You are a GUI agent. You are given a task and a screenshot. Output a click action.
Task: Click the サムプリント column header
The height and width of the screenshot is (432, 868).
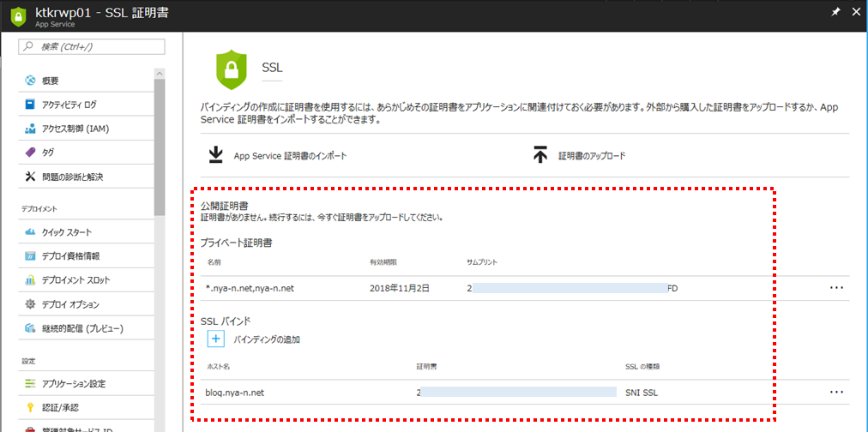pyautogui.click(x=482, y=261)
